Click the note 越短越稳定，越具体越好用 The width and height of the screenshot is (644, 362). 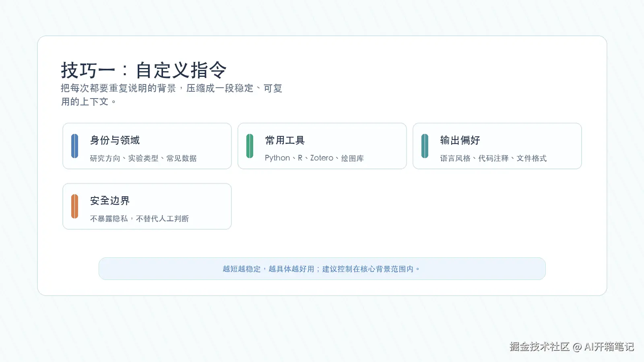[322, 269]
